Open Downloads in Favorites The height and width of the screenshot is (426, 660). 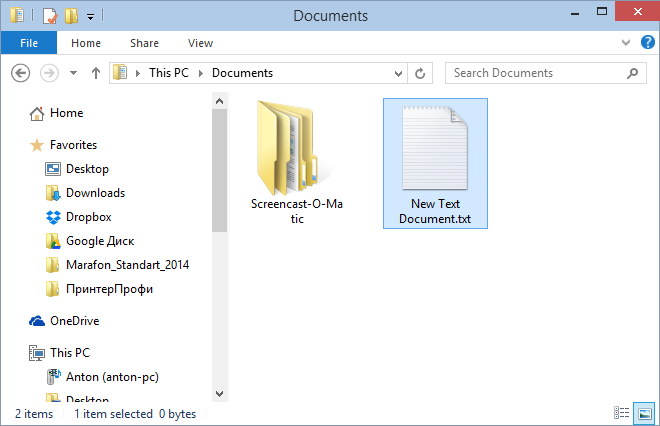point(96,193)
